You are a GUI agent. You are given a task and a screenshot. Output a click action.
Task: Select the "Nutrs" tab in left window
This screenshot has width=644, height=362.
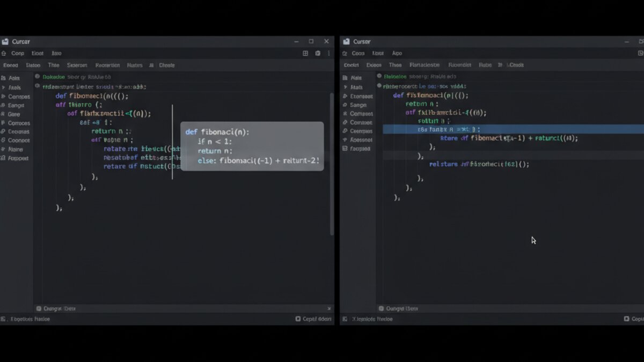point(135,65)
